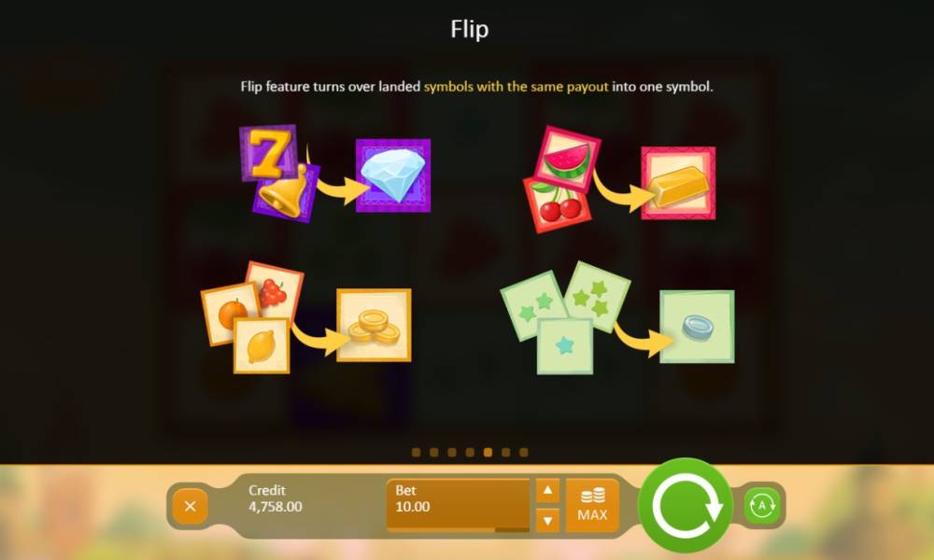Click the lucky seven symbol
Image resolution: width=934 pixels, height=560 pixels.
(x=268, y=152)
